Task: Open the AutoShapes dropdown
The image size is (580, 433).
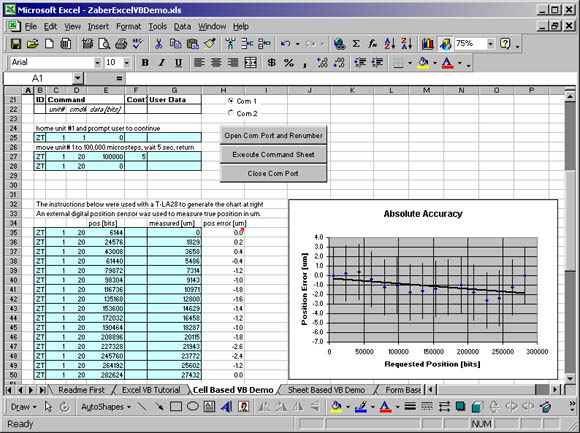Action: (x=106, y=407)
